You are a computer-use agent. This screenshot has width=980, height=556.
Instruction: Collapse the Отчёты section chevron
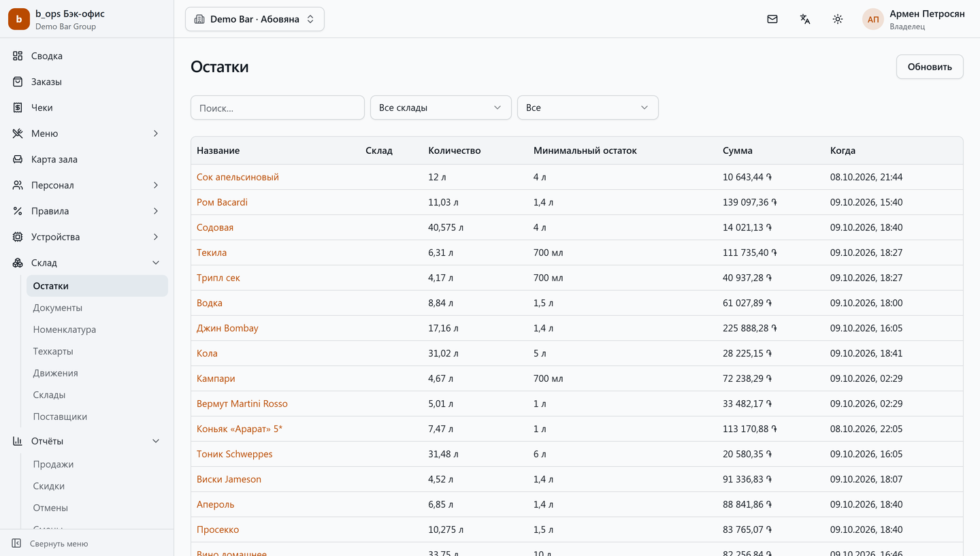(156, 441)
